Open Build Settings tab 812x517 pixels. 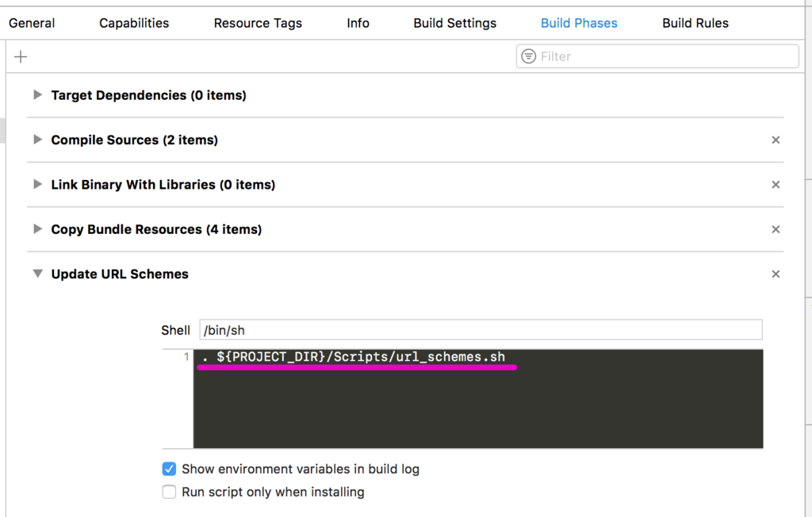tap(454, 23)
